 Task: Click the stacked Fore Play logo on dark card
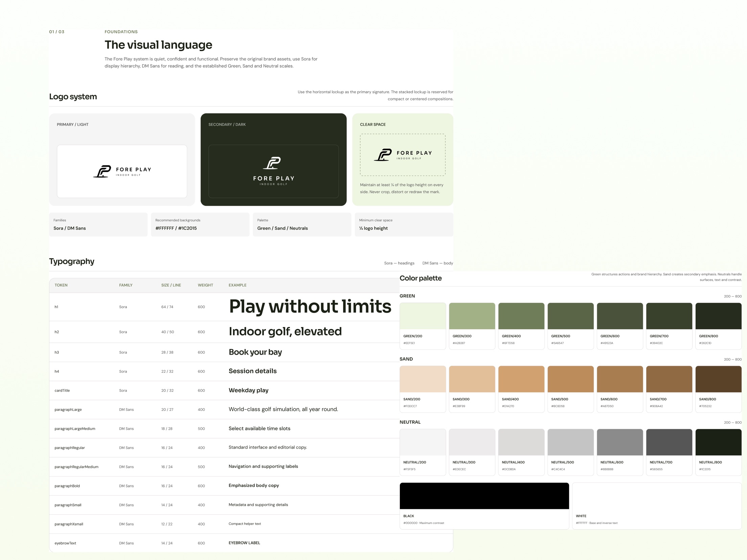pos(274,171)
